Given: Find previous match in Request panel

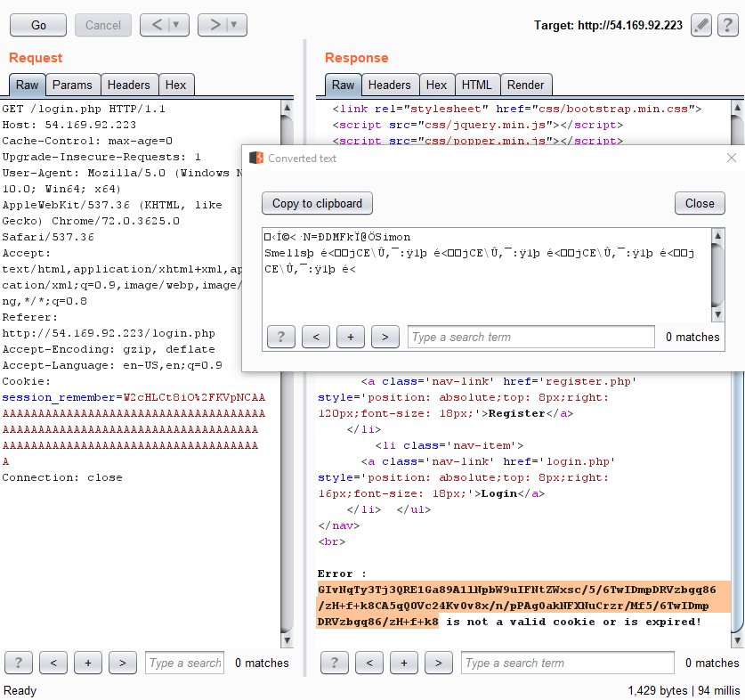Looking at the screenshot, I should [53, 663].
